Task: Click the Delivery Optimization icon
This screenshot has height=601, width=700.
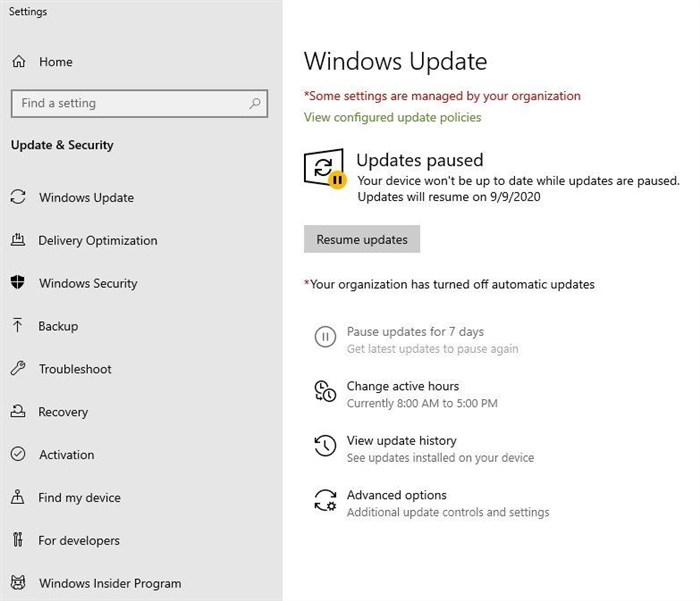Action: [18, 240]
